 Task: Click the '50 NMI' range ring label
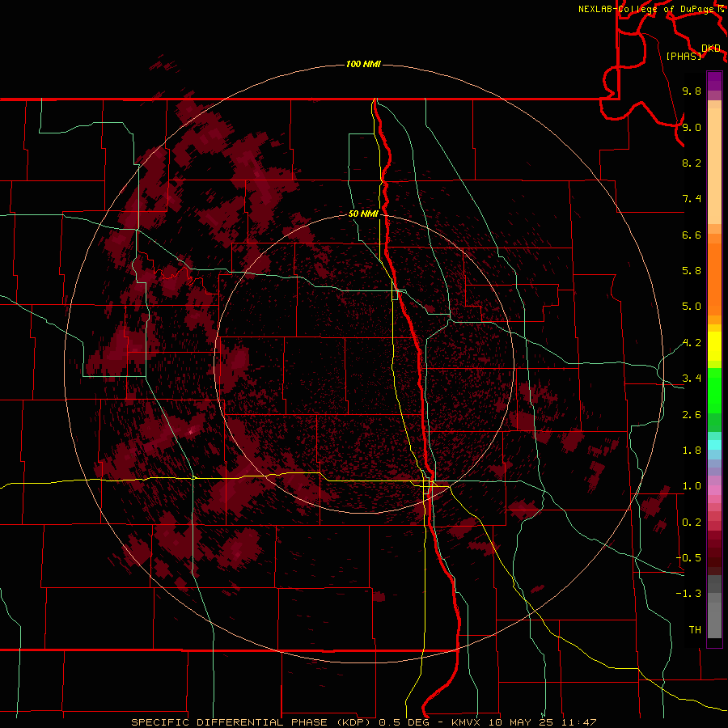coord(363,214)
